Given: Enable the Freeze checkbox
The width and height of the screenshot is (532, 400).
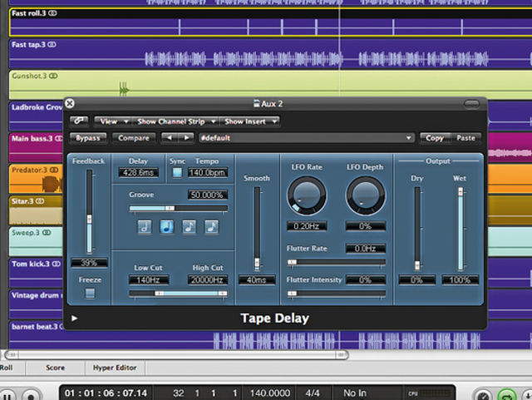Looking at the screenshot, I should click(90, 293).
